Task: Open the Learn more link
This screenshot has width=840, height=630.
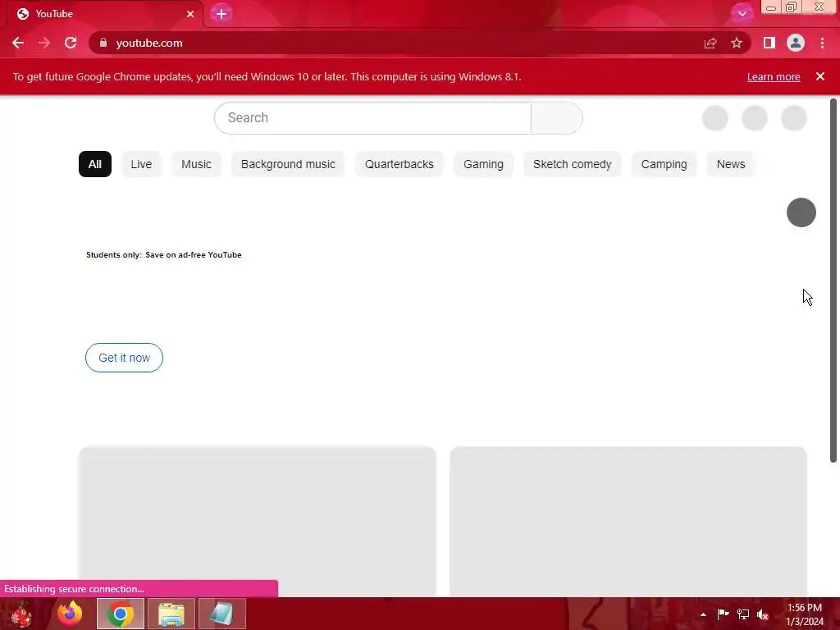Action: coord(774,76)
